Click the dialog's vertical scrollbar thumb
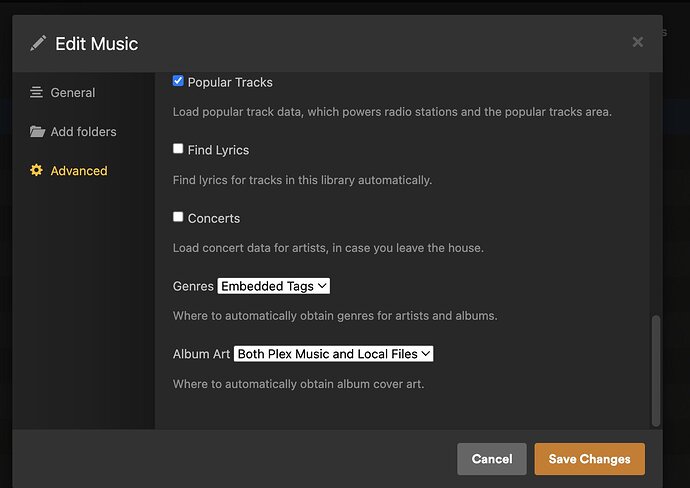This screenshot has width=690, height=488. [x=656, y=370]
